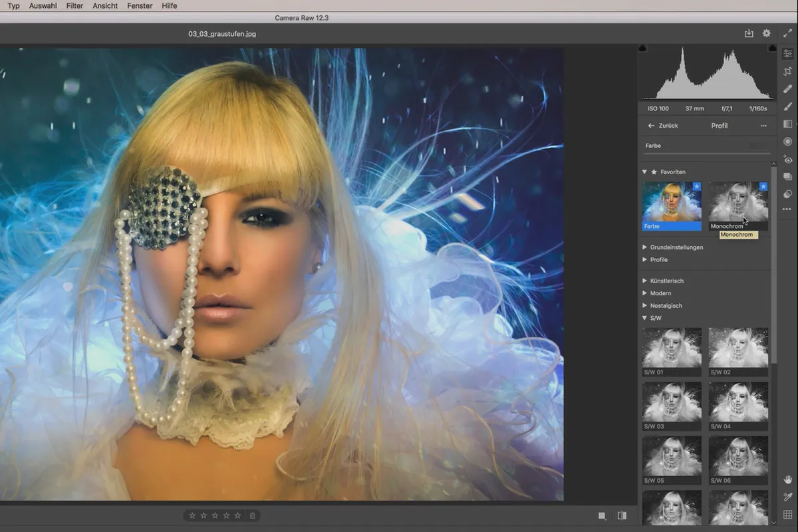
Task: Apply the S/W 01 profile
Action: pyautogui.click(x=672, y=352)
